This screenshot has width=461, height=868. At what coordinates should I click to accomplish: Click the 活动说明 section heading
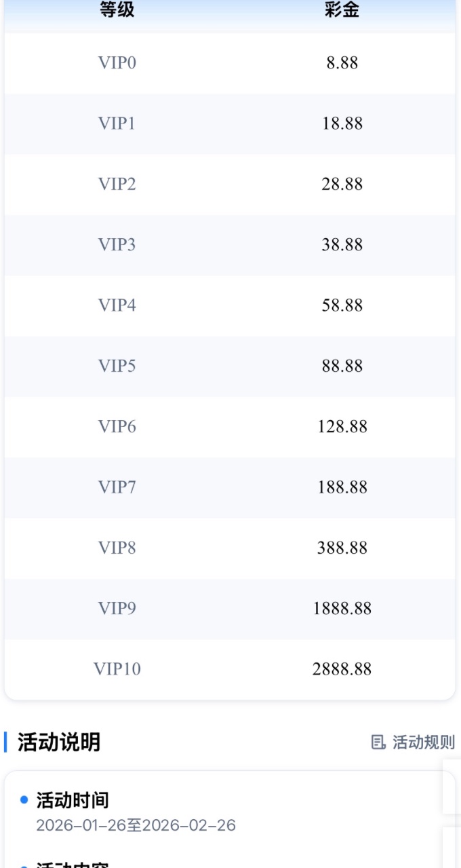[59, 742]
